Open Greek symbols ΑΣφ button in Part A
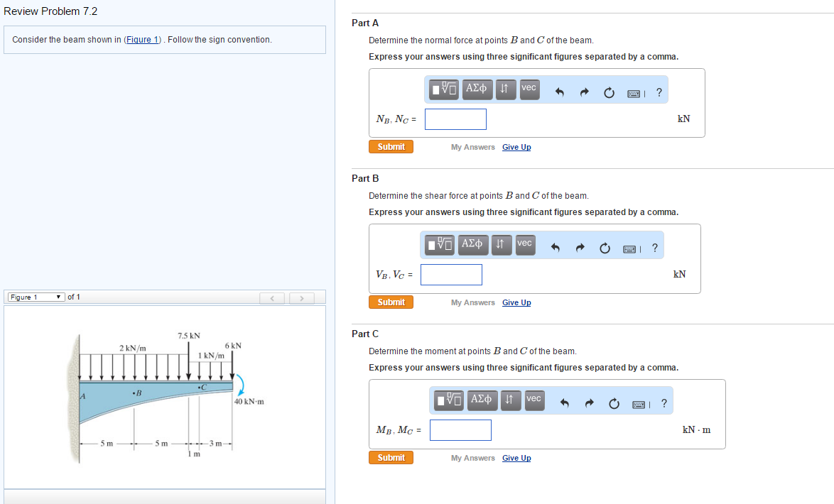The width and height of the screenshot is (834, 504). (x=476, y=89)
